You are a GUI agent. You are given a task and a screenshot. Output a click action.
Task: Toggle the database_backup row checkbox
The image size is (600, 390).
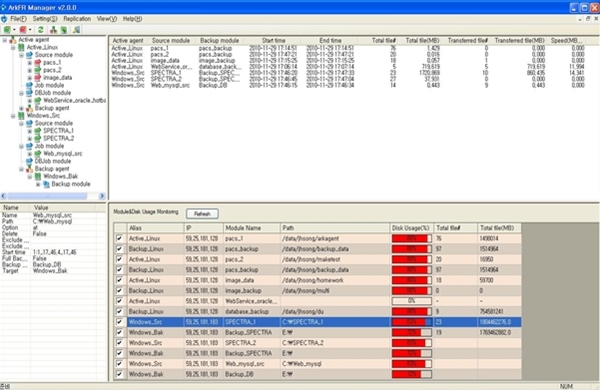coord(119,312)
